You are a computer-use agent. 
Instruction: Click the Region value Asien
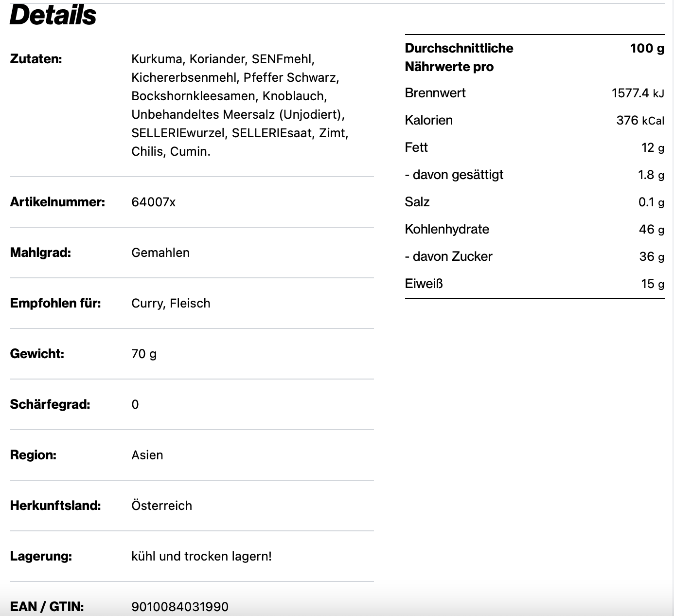(147, 455)
